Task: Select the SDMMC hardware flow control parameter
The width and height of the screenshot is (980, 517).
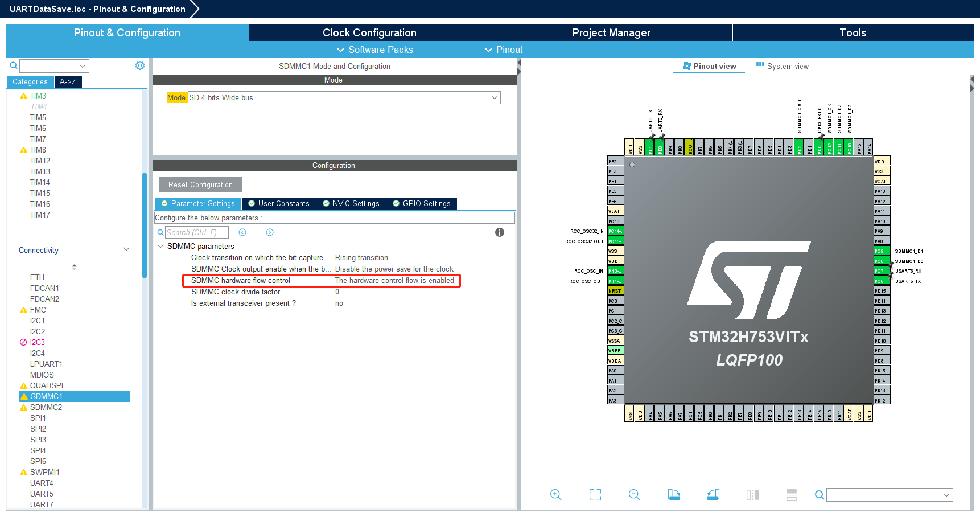Action: [x=322, y=281]
